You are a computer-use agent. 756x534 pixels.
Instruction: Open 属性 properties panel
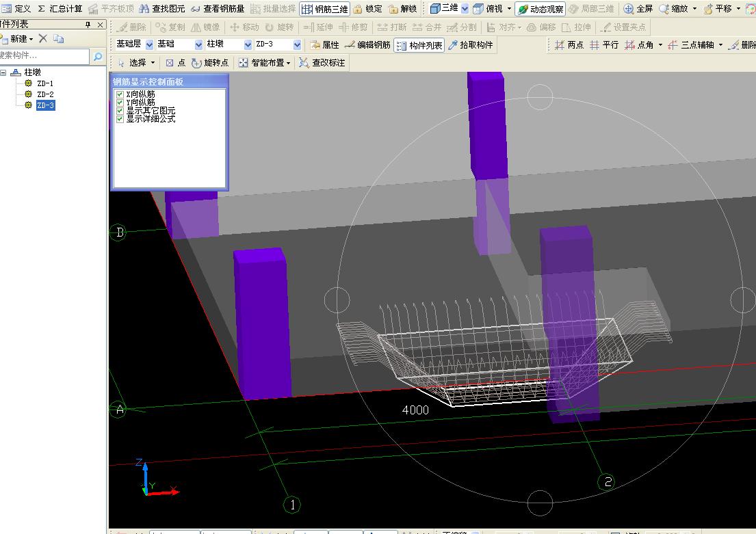[325, 45]
